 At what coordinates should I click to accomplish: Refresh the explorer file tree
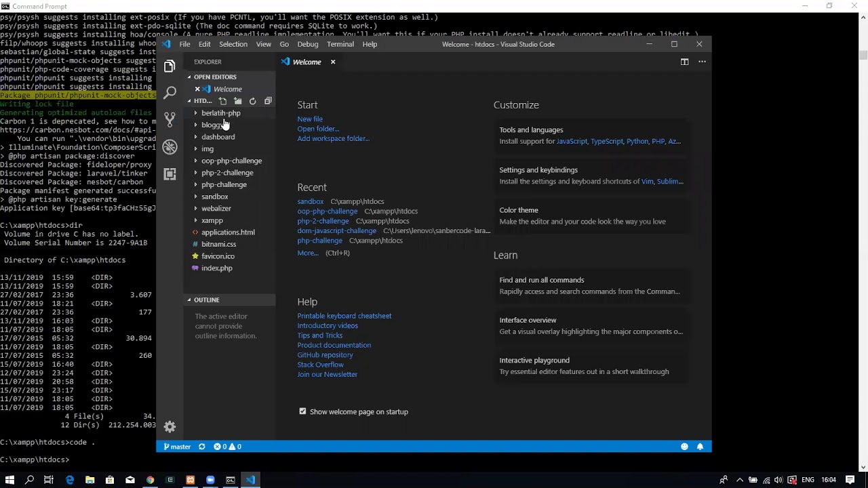(x=252, y=101)
